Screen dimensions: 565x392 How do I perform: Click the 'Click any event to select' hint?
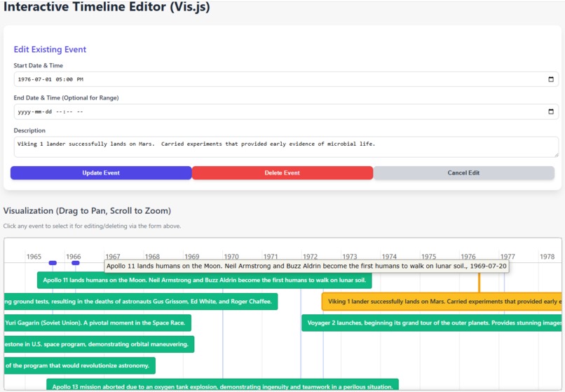tap(92, 226)
